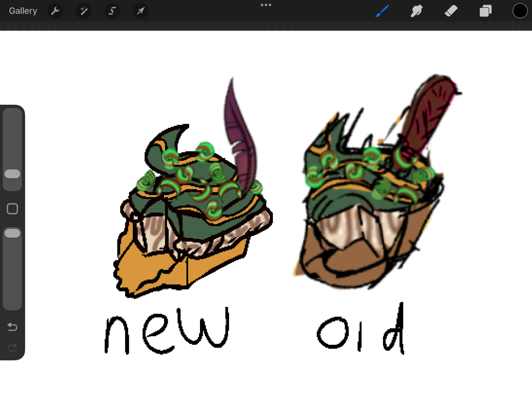Screen dimensions: 532x399
Task: Click the three-dot menu at top center
Action: [x=266, y=5]
